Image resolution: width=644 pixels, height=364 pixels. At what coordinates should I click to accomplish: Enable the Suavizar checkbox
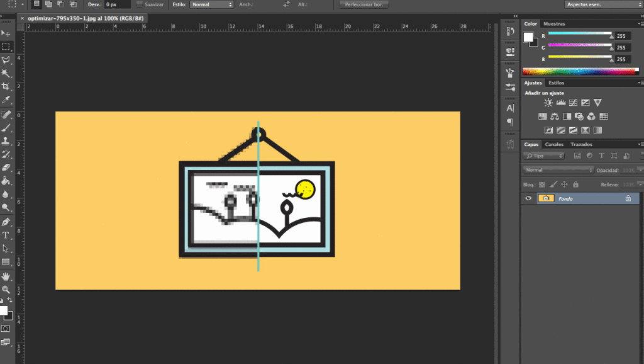tap(140, 4)
